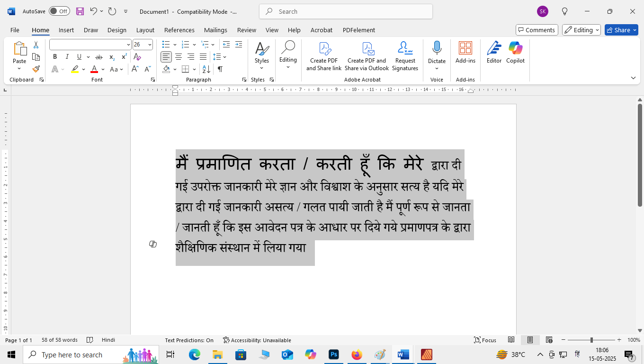The height and width of the screenshot is (364, 644).
Task: Apply subscript formatting
Action: [x=112, y=57]
